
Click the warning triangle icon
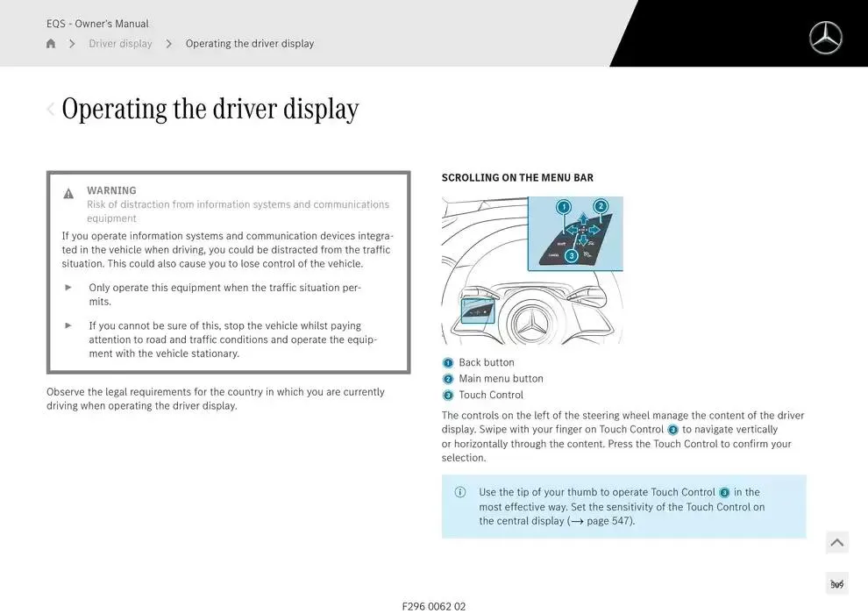68,193
